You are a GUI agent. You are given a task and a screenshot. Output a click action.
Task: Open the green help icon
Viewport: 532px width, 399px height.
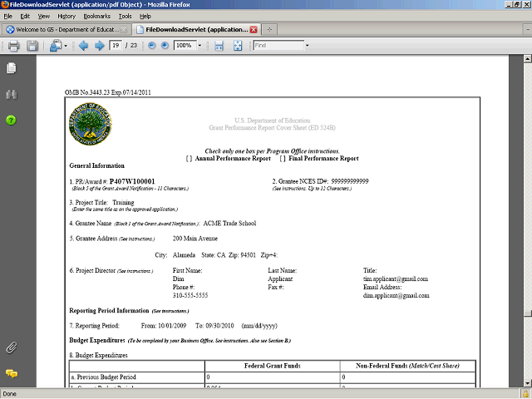click(x=12, y=121)
